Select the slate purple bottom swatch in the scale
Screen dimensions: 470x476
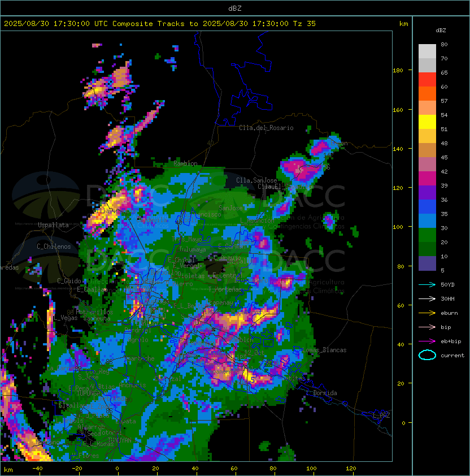pyautogui.click(x=427, y=263)
